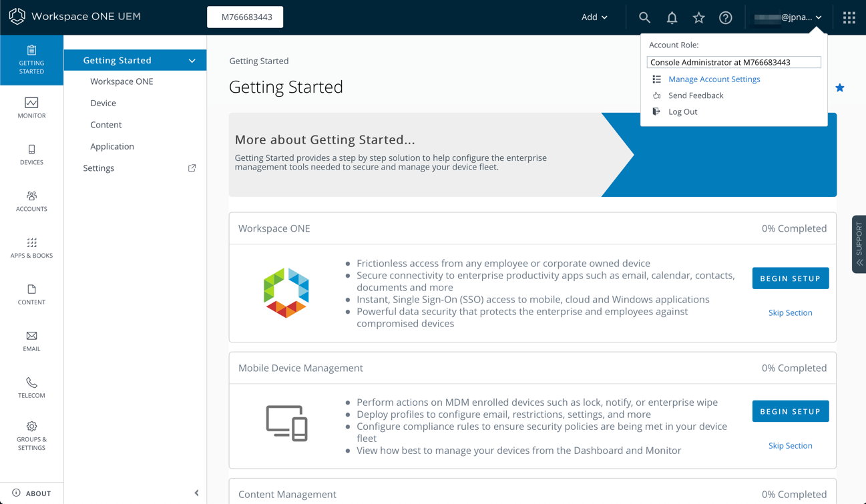Open global search magnifier icon
Image resolution: width=866 pixels, height=504 pixels.
[x=644, y=17]
